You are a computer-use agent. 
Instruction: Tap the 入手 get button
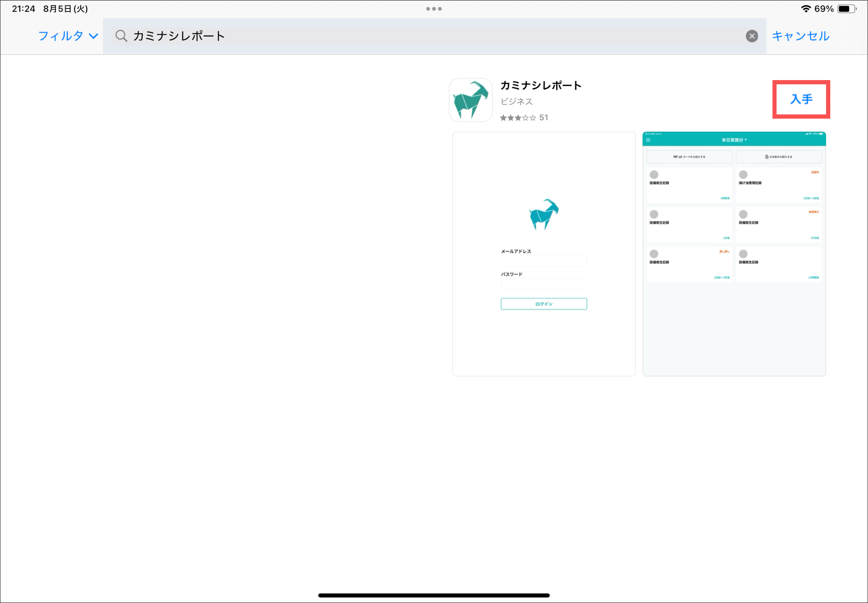point(801,99)
